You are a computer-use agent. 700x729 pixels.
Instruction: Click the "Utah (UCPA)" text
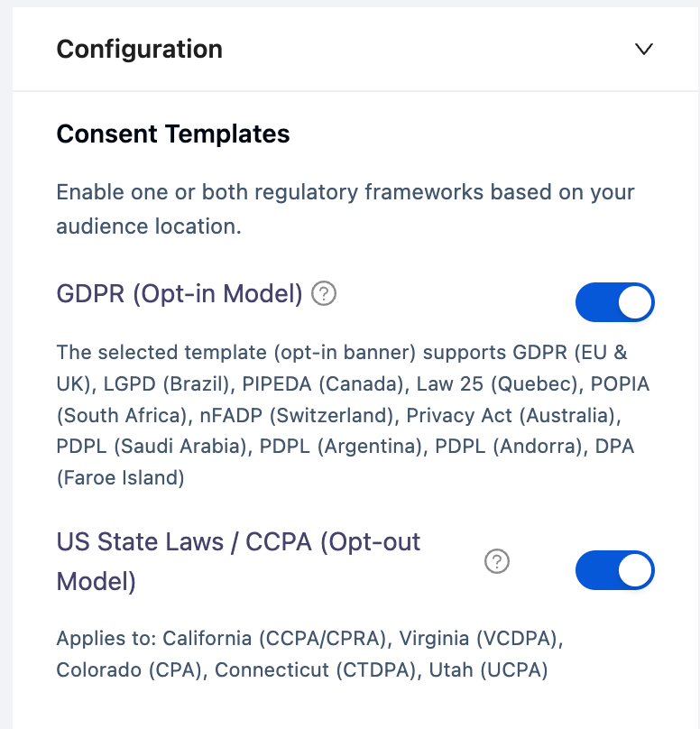coord(497,670)
